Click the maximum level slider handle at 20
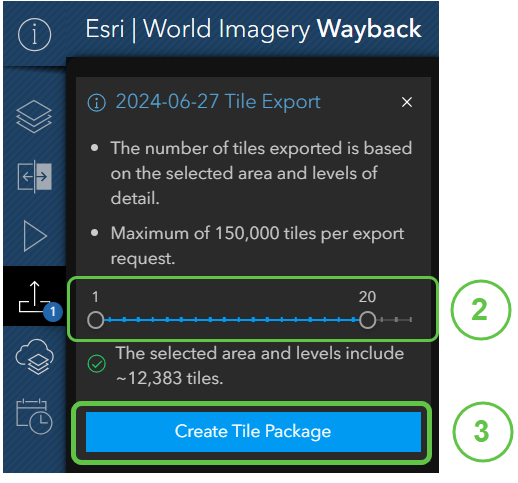 pos(367,320)
